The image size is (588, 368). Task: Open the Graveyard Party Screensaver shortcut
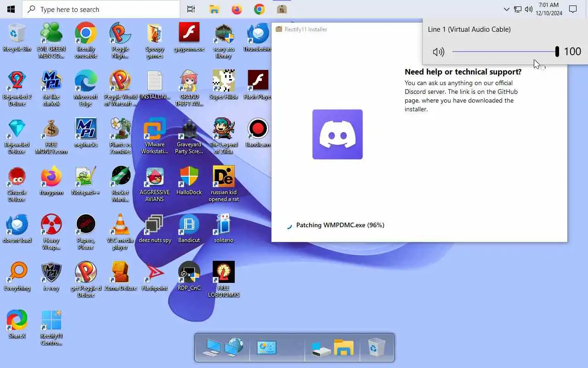[189, 136]
